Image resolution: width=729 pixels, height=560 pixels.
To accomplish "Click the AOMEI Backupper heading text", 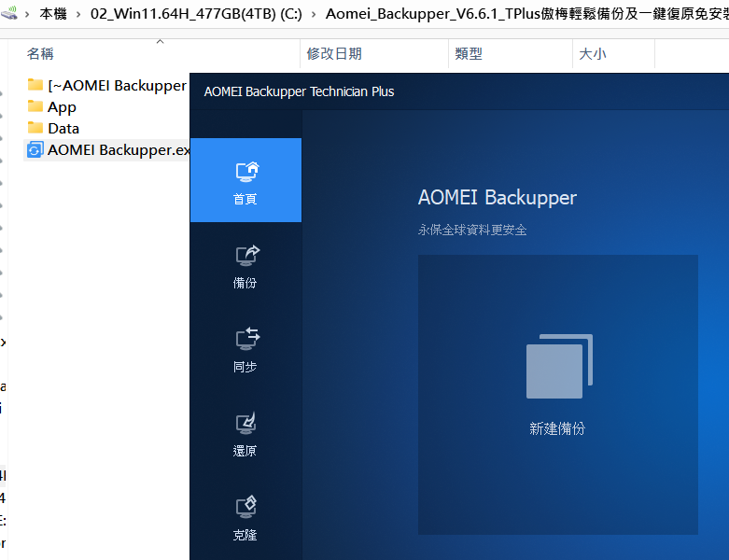I will pyautogui.click(x=497, y=198).
